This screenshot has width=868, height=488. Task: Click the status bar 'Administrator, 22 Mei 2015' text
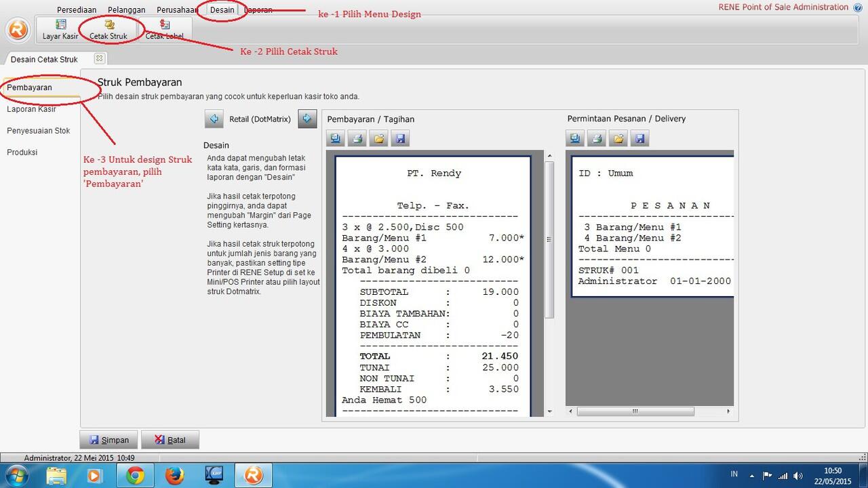click(79, 458)
